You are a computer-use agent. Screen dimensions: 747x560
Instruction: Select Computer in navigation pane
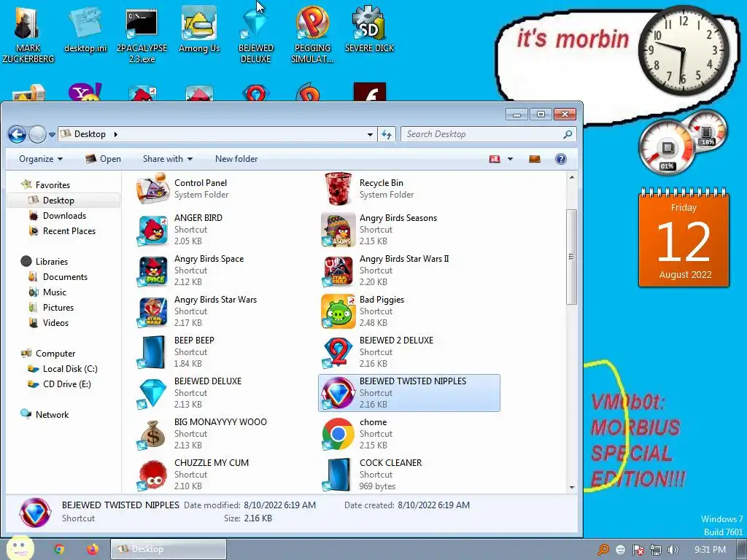[x=55, y=354]
